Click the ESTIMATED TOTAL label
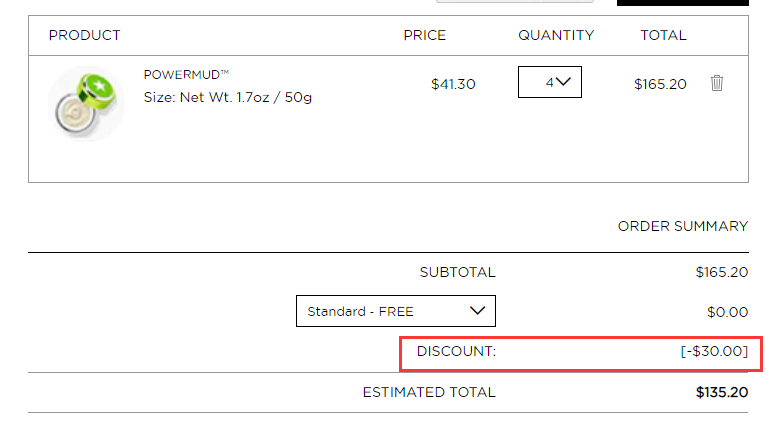772x443 pixels. point(429,392)
